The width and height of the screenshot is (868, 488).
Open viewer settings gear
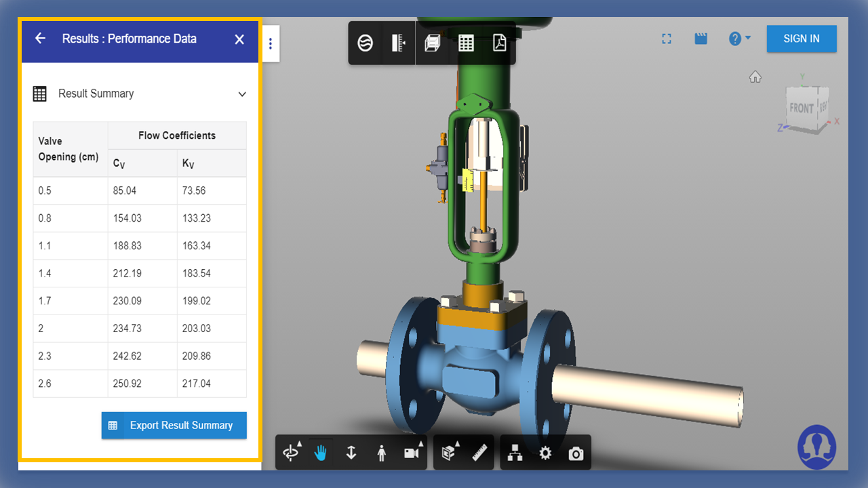[x=545, y=453]
